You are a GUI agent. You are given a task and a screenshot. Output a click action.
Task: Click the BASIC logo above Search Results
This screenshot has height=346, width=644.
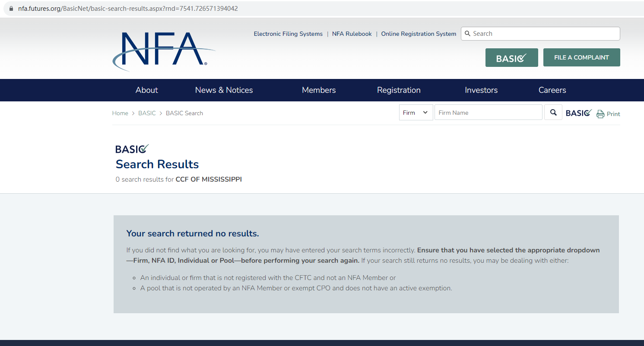[x=132, y=149]
